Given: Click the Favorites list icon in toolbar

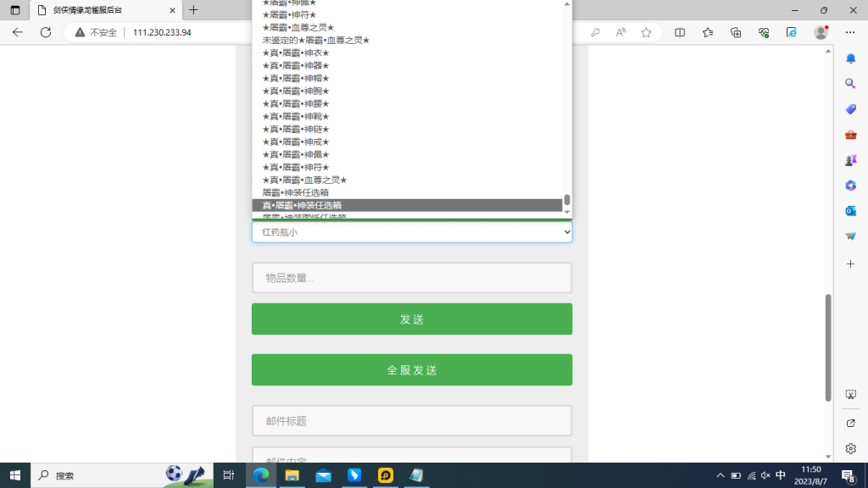Looking at the screenshot, I should tap(708, 32).
